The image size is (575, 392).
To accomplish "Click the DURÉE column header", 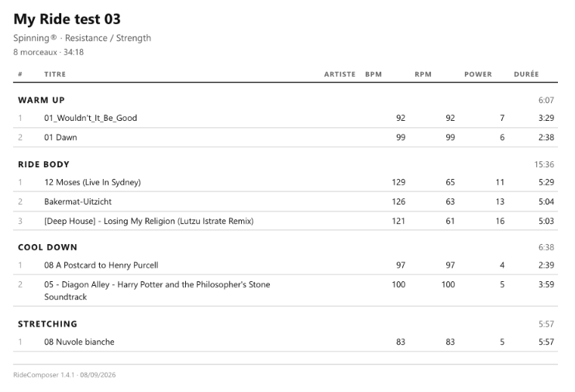I will [x=526, y=74].
